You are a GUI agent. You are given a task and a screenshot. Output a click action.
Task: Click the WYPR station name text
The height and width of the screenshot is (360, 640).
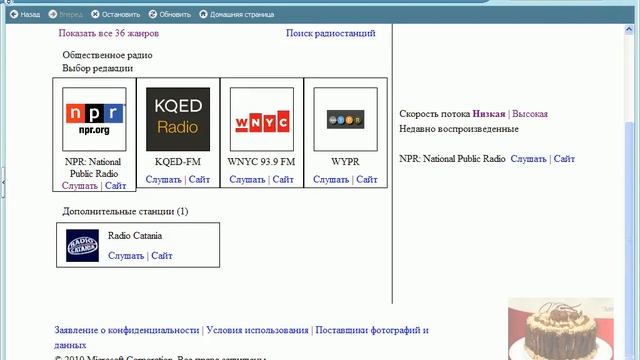tap(345, 162)
